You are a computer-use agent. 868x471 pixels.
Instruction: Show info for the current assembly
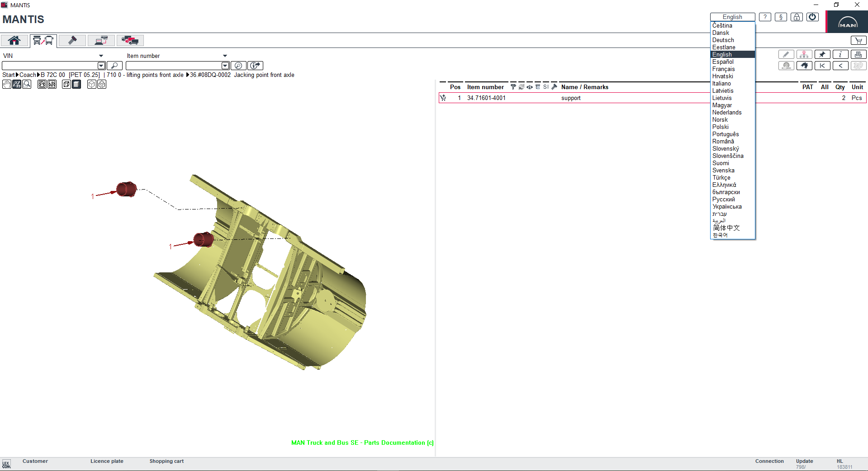pos(840,54)
